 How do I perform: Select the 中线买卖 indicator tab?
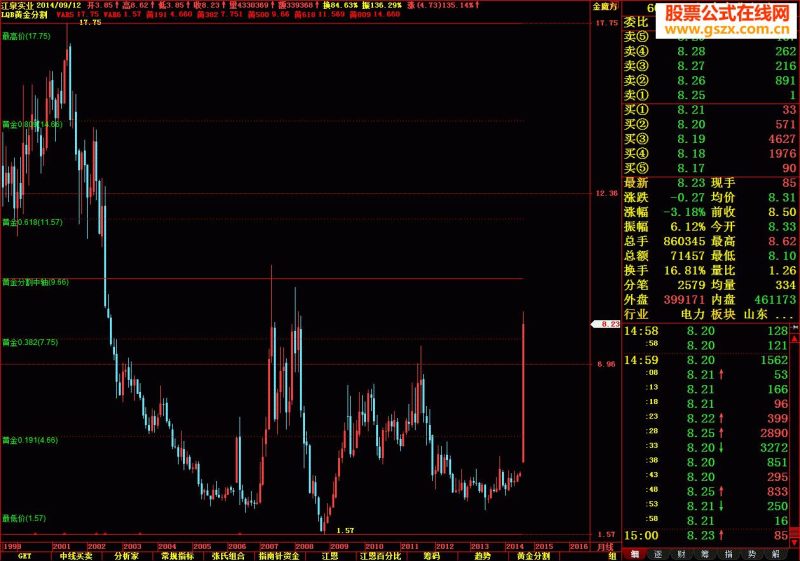76,556
